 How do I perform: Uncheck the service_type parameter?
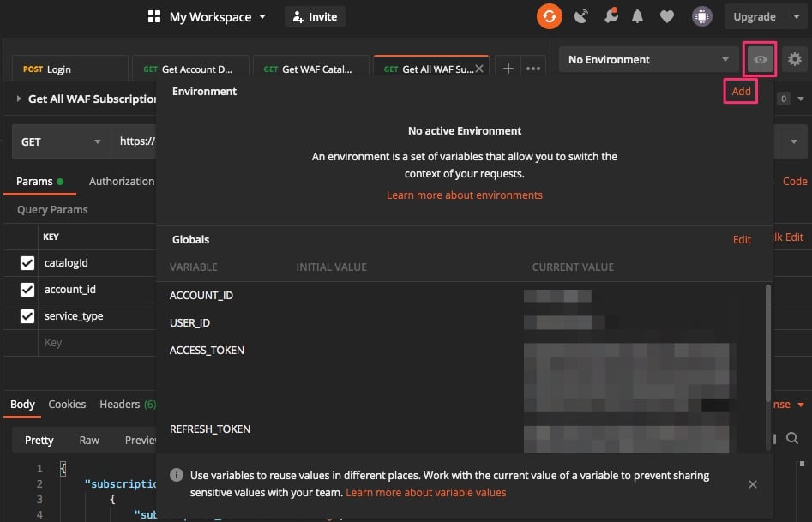(x=27, y=316)
